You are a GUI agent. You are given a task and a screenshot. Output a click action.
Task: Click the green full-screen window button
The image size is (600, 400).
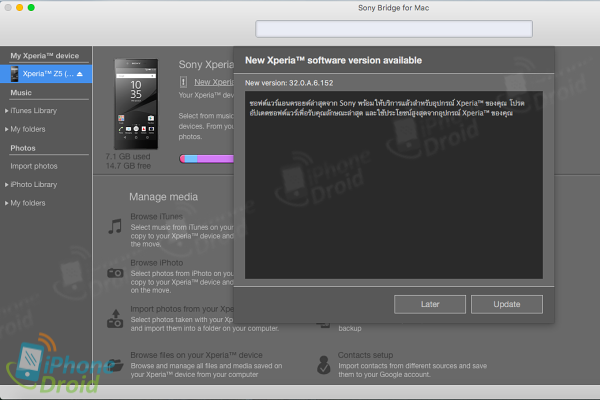click(x=31, y=8)
